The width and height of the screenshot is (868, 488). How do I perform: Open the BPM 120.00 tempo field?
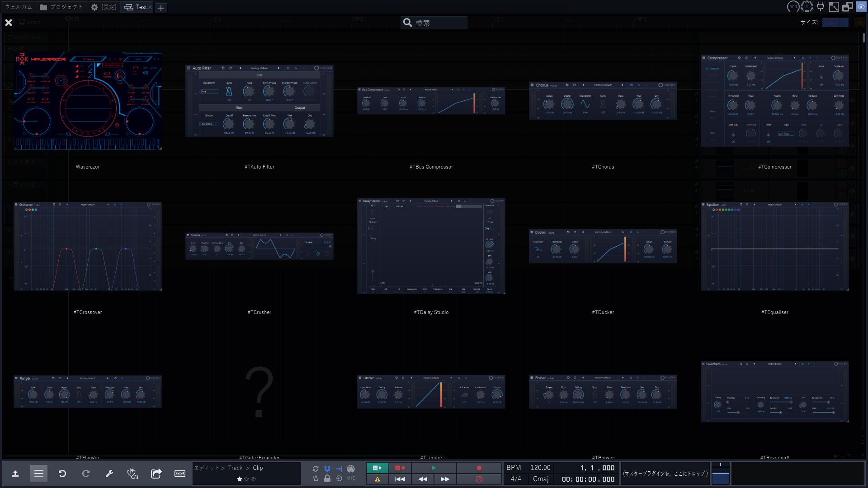click(540, 468)
